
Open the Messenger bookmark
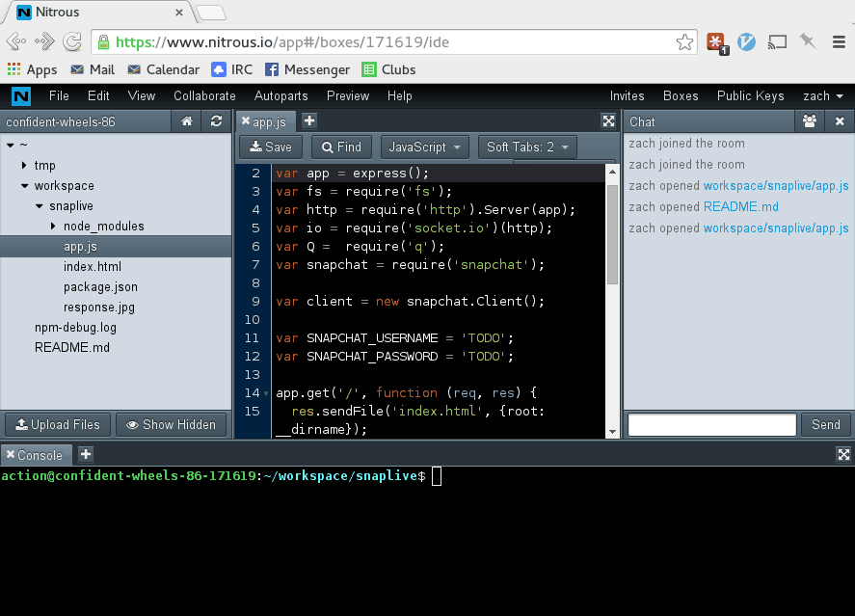[x=307, y=69]
